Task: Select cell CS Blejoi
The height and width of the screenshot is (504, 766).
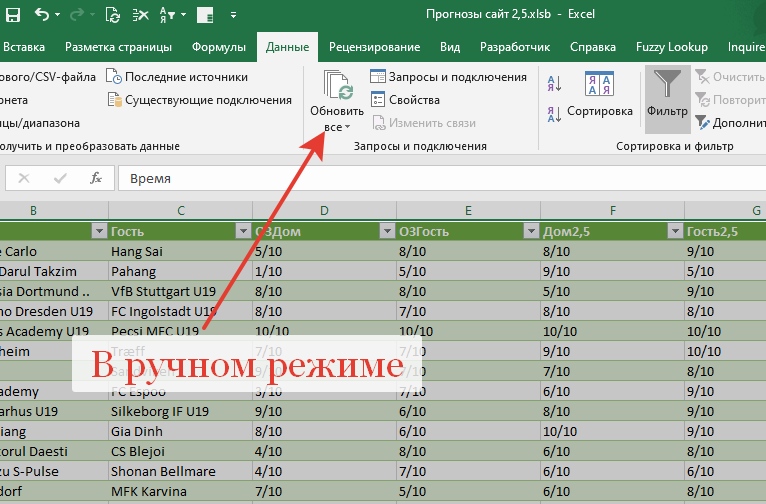Action: coord(180,451)
